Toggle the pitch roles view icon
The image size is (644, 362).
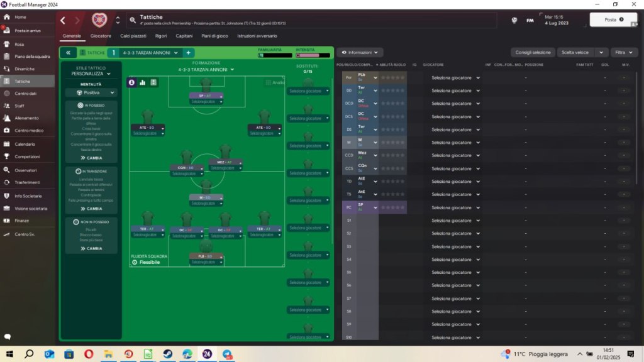click(154, 82)
